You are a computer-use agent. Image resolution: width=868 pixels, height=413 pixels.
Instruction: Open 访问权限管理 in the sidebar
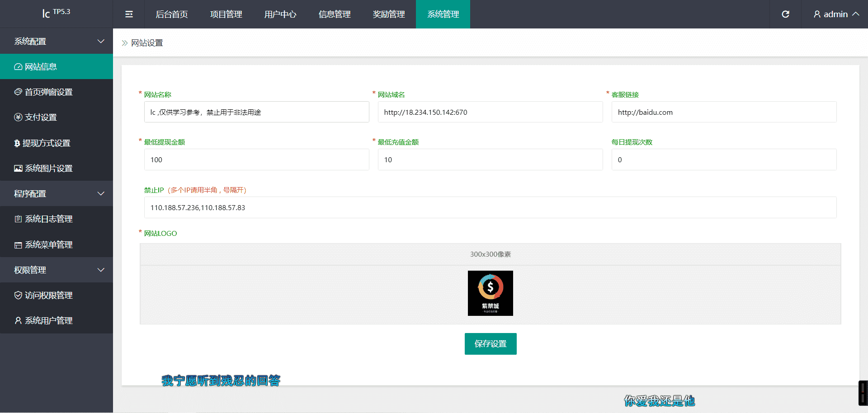tap(57, 295)
